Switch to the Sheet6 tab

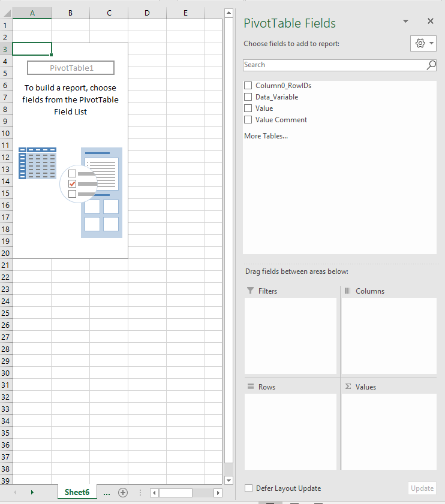tap(77, 493)
